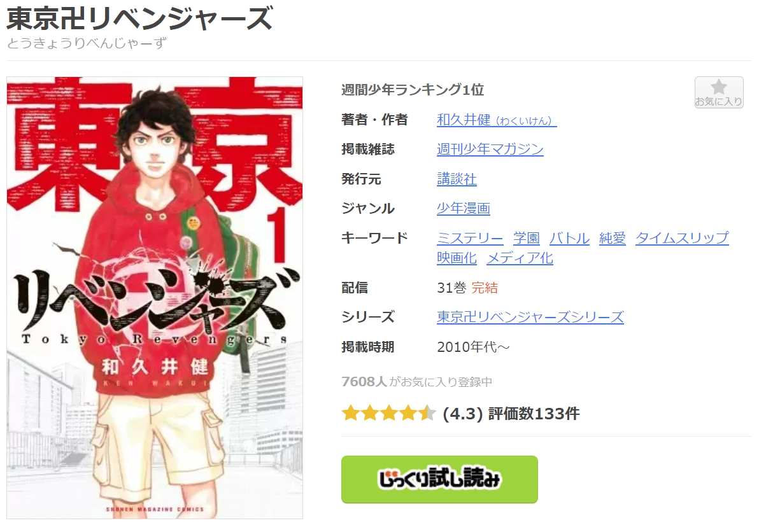Image resolution: width=759 pixels, height=532 pixels.
Task: Click the 東京卍リベンジャーズ page title
Action: point(140,18)
